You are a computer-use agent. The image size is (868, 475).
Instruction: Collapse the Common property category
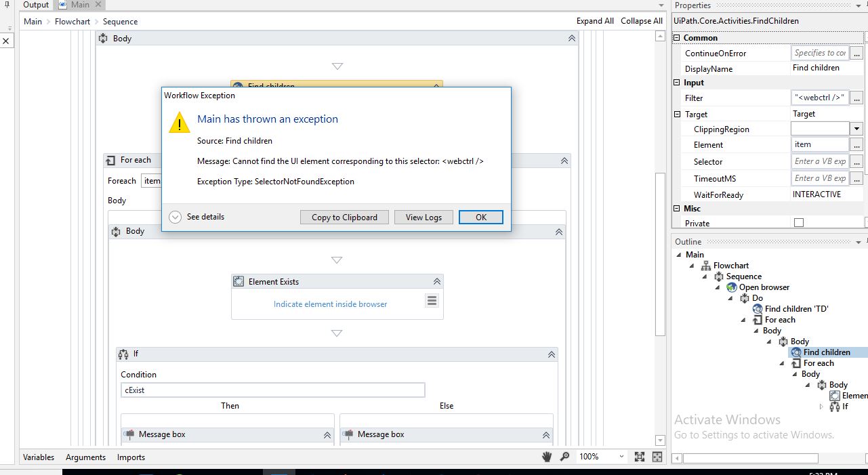(x=676, y=38)
